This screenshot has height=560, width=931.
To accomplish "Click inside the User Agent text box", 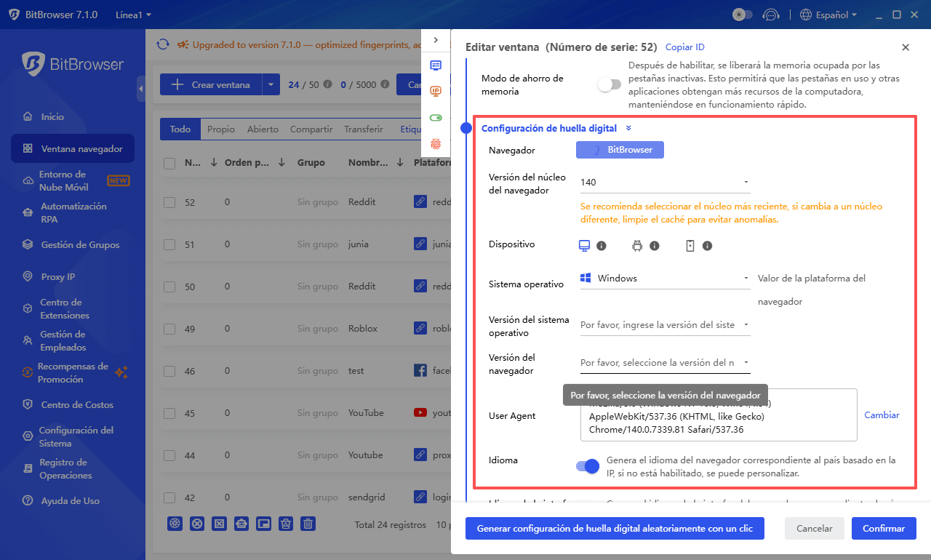I will 719,415.
